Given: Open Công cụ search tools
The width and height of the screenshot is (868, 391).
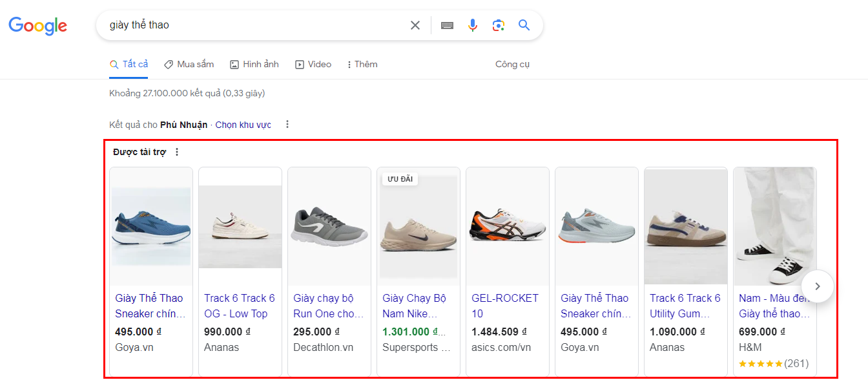Looking at the screenshot, I should coord(512,65).
